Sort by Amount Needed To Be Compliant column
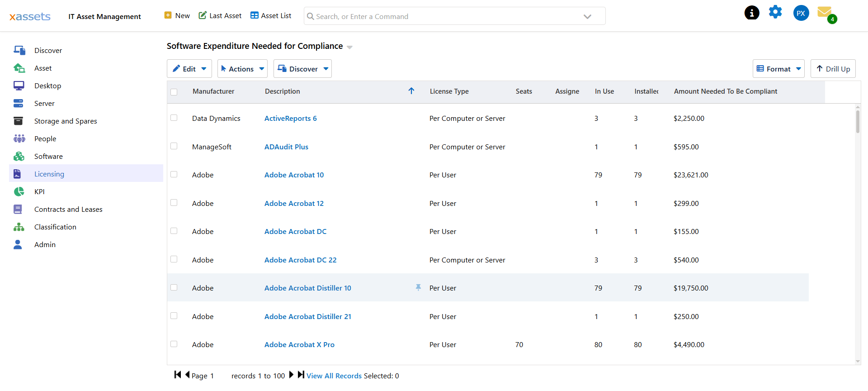Viewport: 868px width, 391px height. click(726, 91)
